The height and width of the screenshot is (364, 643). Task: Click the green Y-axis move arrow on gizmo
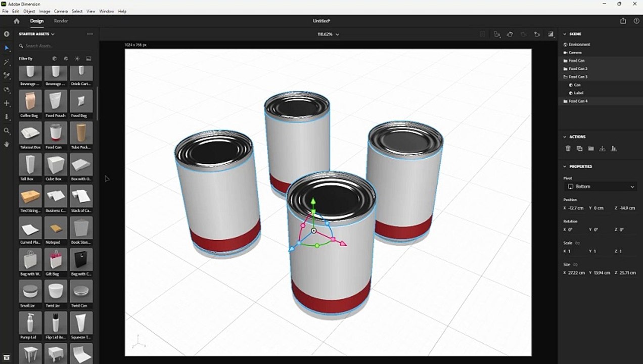pos(313,202)
